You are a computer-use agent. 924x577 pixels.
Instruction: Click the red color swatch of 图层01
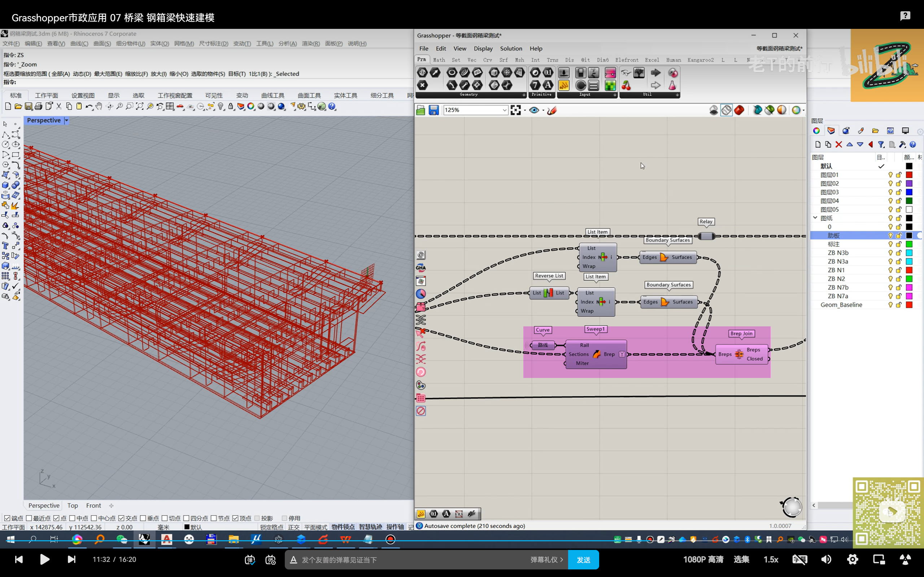[x=909, y=175]
